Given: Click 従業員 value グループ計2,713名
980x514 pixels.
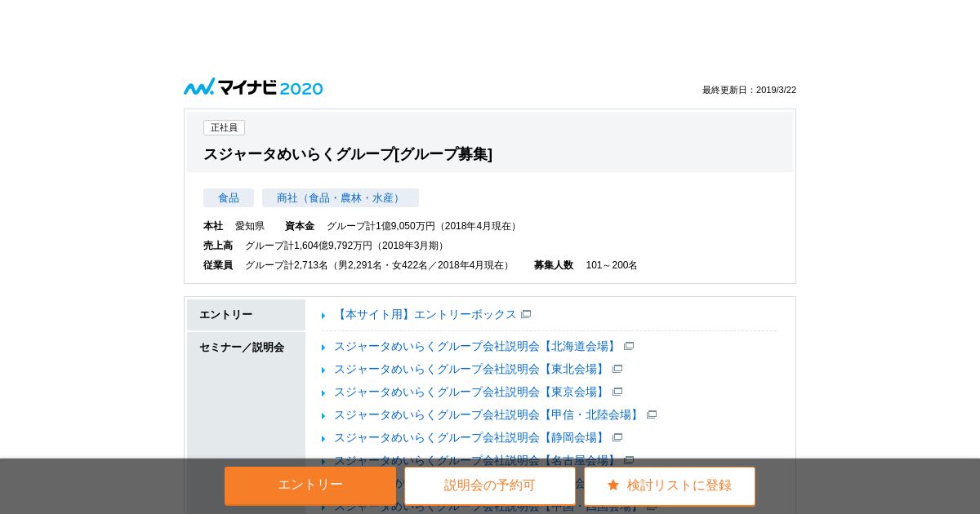Looking at the screenshot, I should click(x=379, y=265).
